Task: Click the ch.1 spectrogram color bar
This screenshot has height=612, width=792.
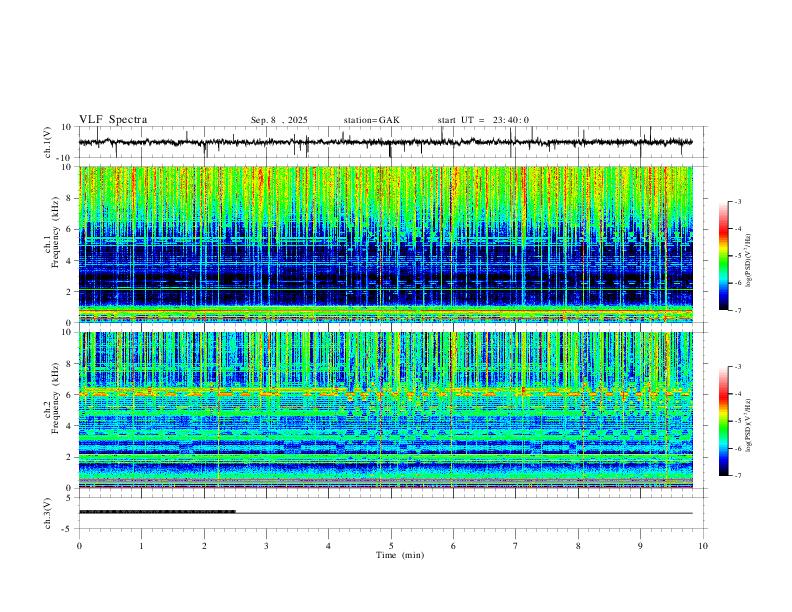Action: [723, 256]
